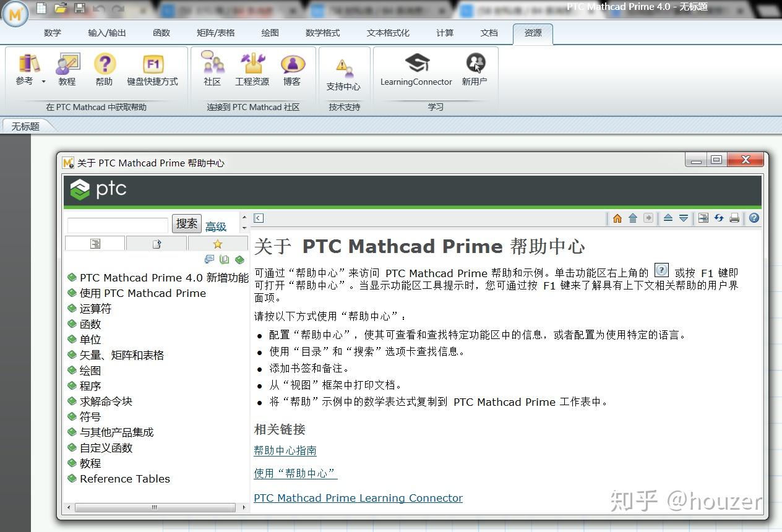Screen dimensions: 782x532
Task: Open the 工程资源 engineering resources icon
Action: click(252, 69)
